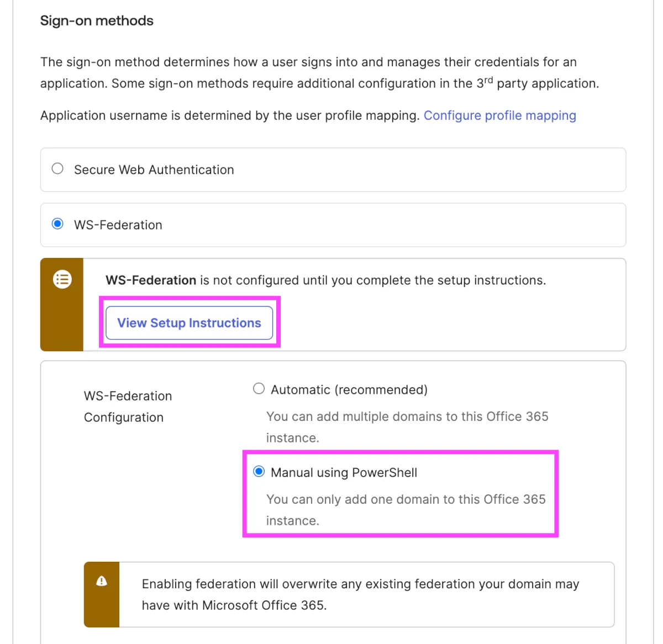The height and width of the screenshot is (644, 663).
Task: Click the warning icon beside the federation notice
Action: click(102, 581)
